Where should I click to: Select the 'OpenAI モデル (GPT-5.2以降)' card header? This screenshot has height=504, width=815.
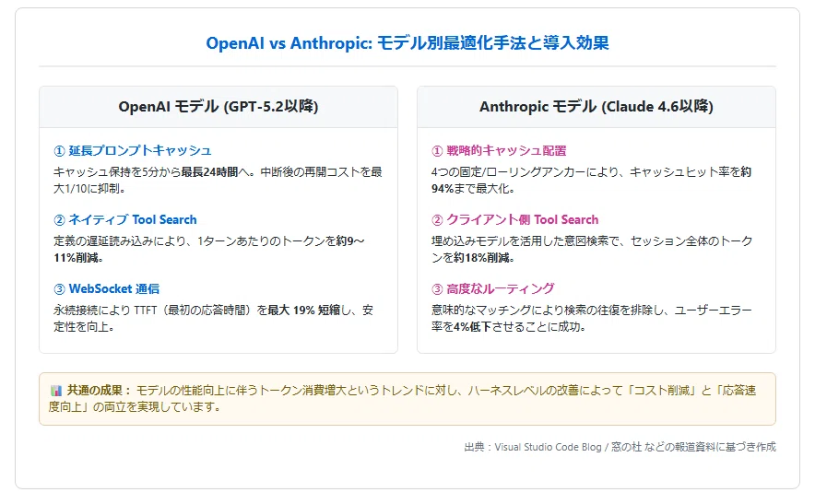pos(219,107)
